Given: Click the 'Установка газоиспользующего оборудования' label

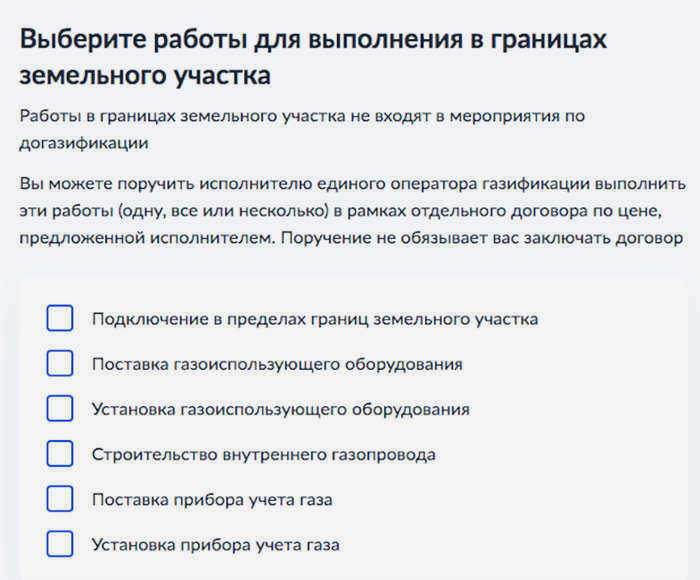Looking at the screenshot, I should point(281,409).
